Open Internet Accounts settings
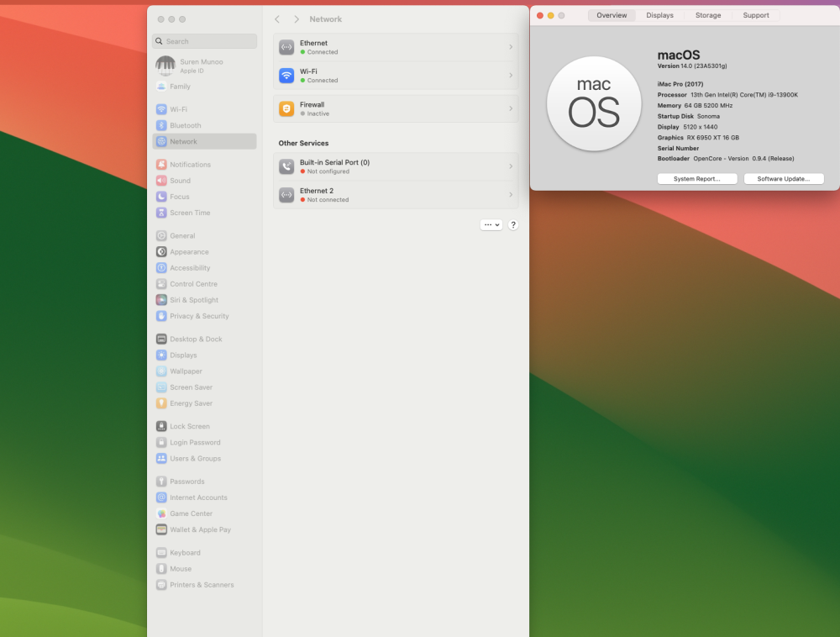The width and height of the screenshot is (840, 637). 204,497
